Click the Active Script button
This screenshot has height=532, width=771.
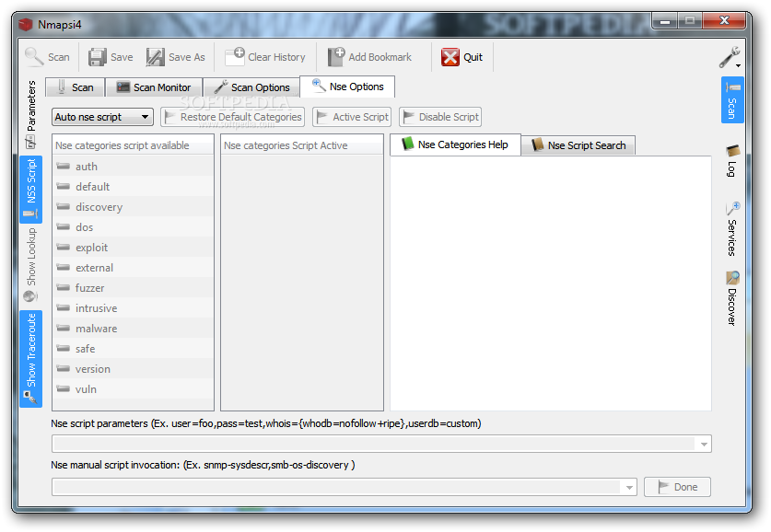click(x=352, y=117)
